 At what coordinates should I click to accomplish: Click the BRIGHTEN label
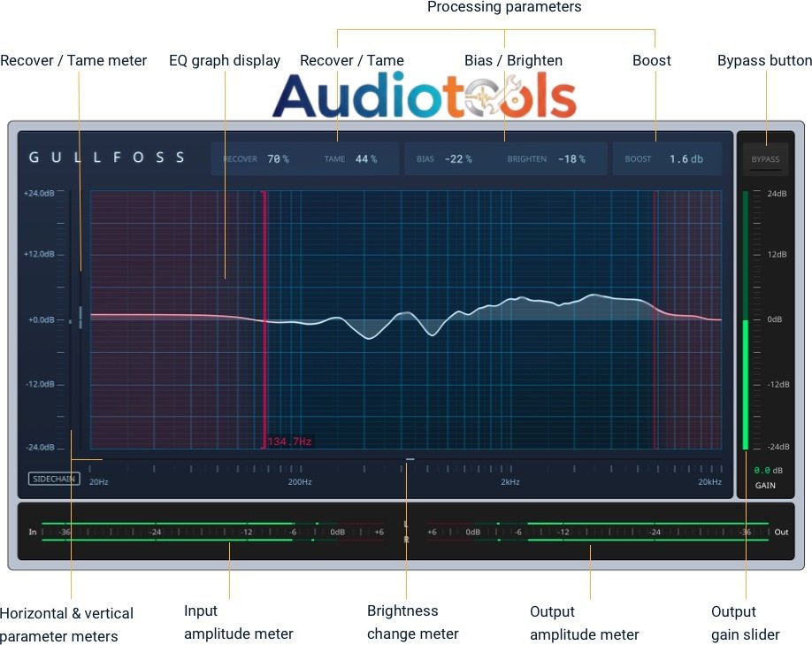[x=526, y=159]
